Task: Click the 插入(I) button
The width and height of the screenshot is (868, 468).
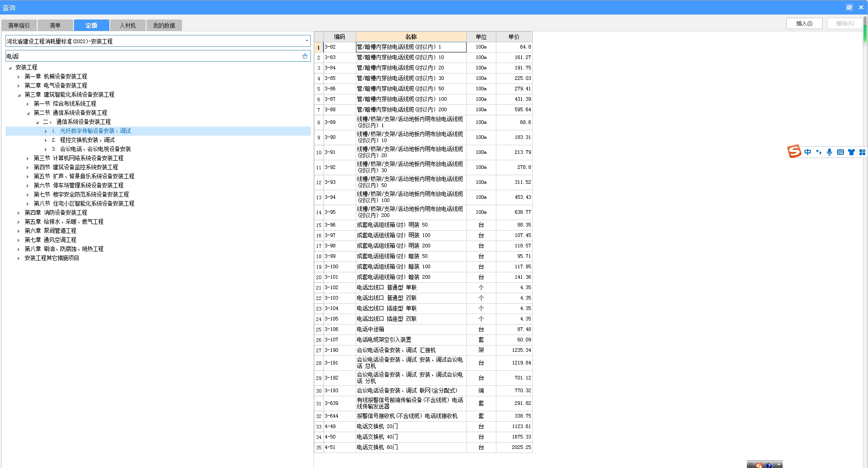Action: (x=804, y=24)
